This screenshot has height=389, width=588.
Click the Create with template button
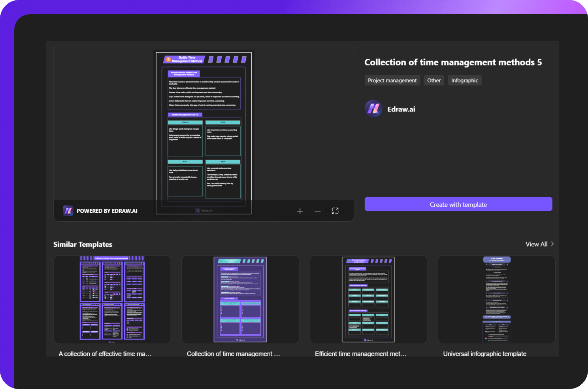coord(458,204)
